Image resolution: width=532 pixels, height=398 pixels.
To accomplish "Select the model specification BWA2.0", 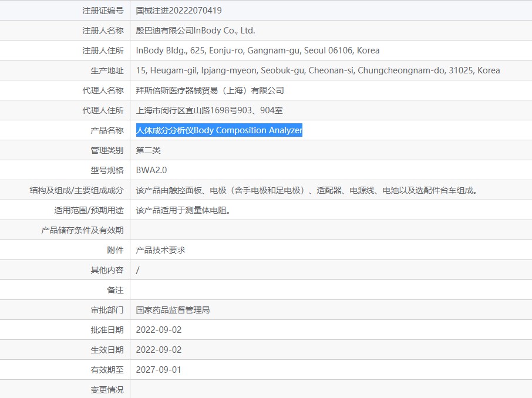I will [151, 170].
